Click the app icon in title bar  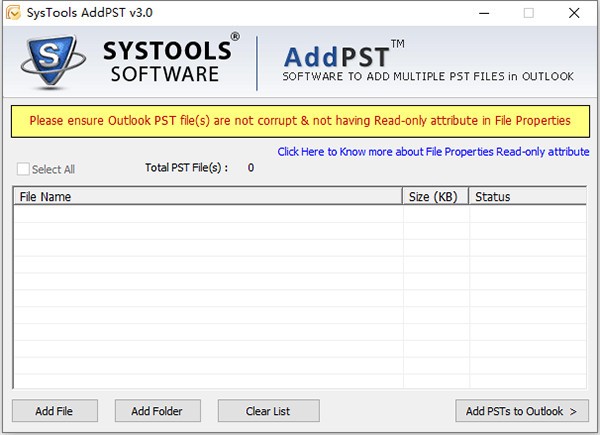pyautogui.click(x=12, y=13)
